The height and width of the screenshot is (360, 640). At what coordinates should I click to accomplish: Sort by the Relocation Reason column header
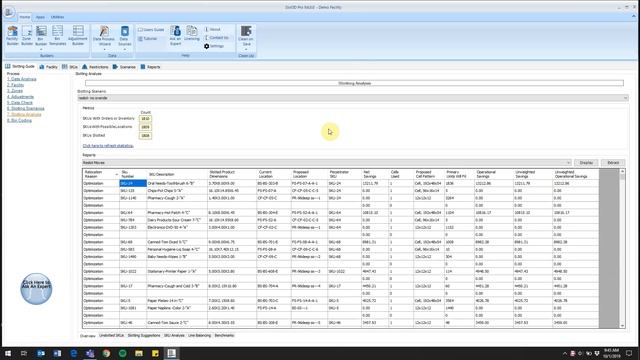coord(100,174)
